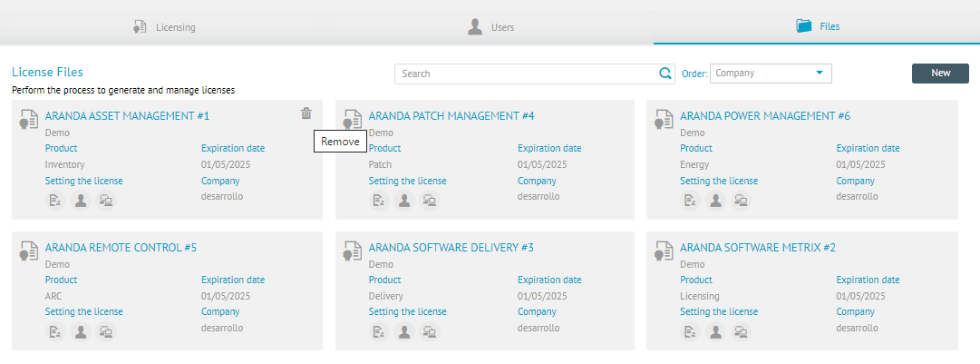Click Demo label under Aranda Remote Control #5
The height and width of the screenshot is (364, 980).
[x=57, y=264]
